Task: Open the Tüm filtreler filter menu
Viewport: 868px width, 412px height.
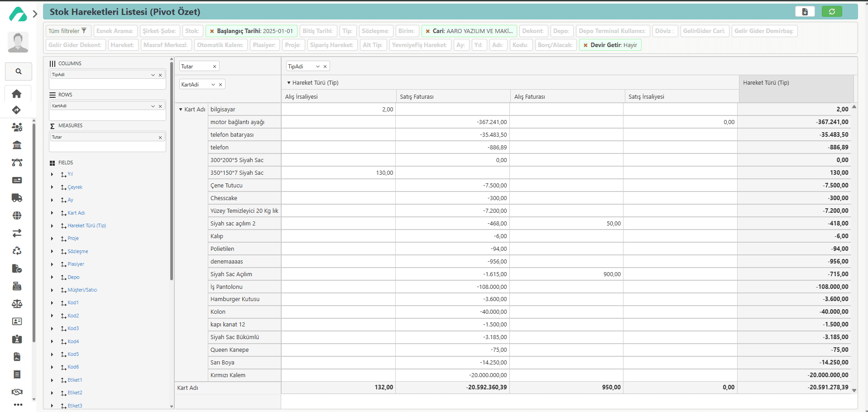Action: tap(67, 31)
